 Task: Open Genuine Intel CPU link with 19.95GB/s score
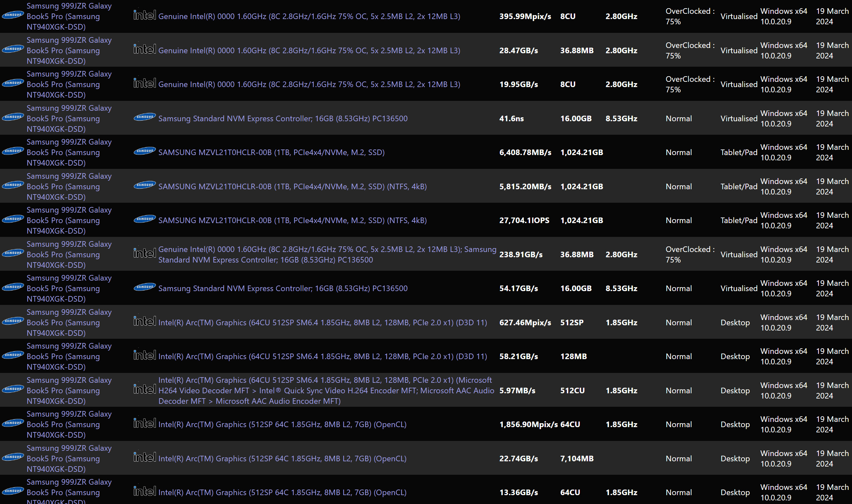[x=309, y=84]
